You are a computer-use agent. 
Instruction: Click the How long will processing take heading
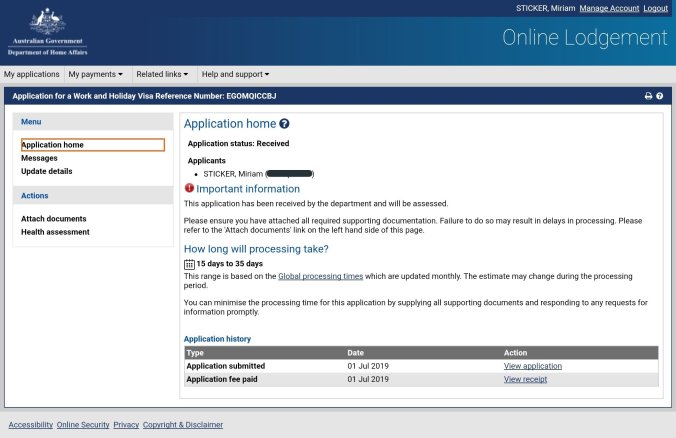tap(256, 249)
